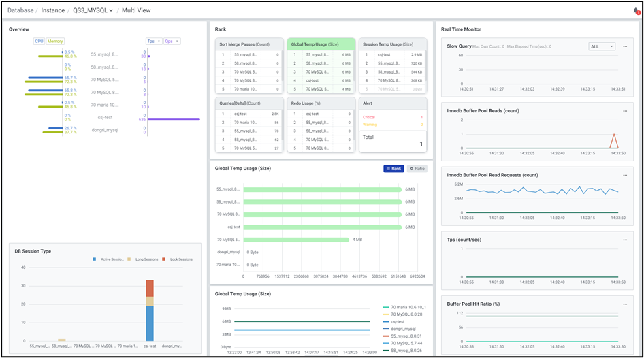The width and height of the screenshot is (644, 358).
Task: Toggle Active Sessions legend in DB Session Type
Action: (x=109, y=259)
